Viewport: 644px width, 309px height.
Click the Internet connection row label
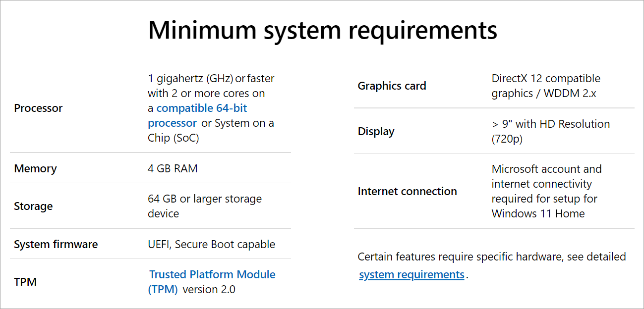coord(407,191)
